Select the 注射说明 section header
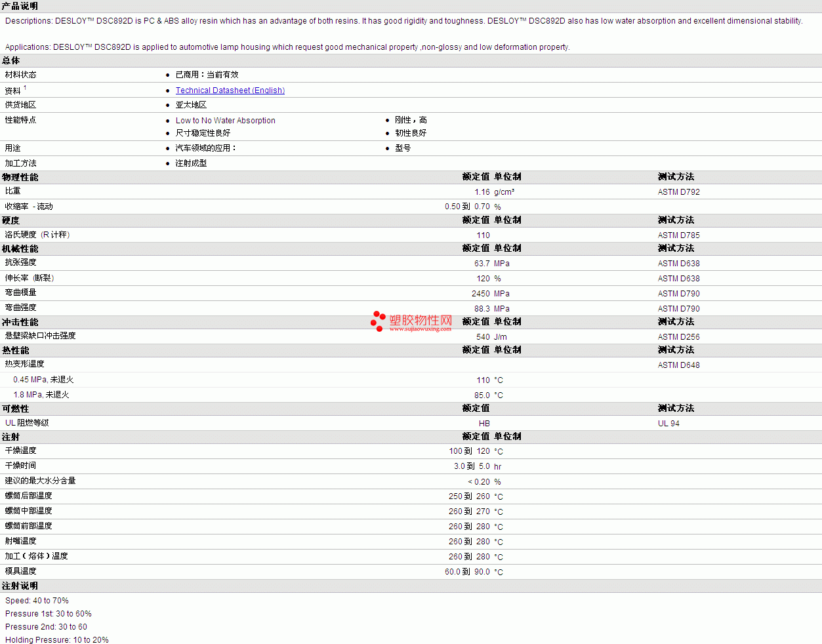Viewport: 822px width, 644px height. point(20,586)
